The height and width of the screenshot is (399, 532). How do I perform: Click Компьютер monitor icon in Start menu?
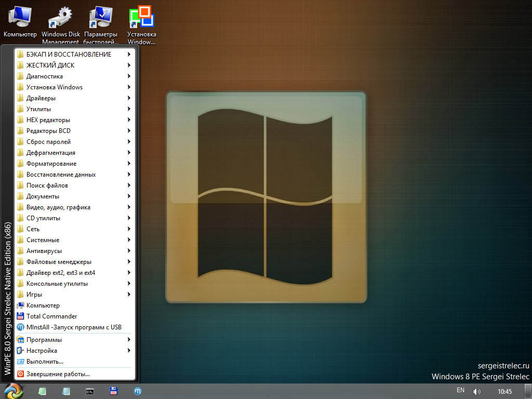tap(20, 305)
